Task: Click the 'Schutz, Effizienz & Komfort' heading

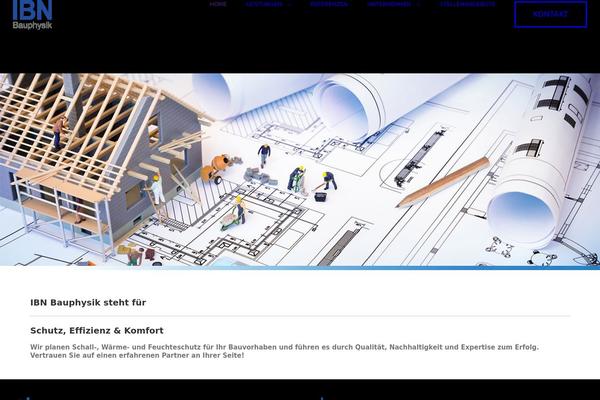Action: (x=96, y=330)
